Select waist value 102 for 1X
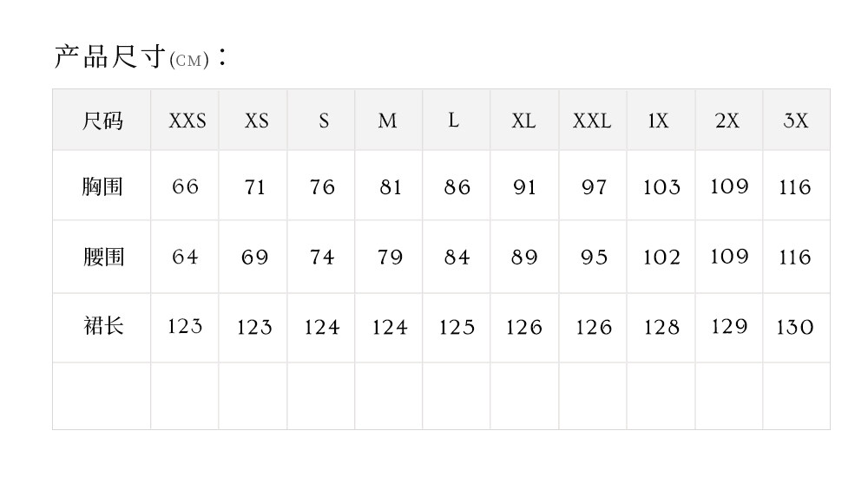868x483 pixels. click(661, 258)
